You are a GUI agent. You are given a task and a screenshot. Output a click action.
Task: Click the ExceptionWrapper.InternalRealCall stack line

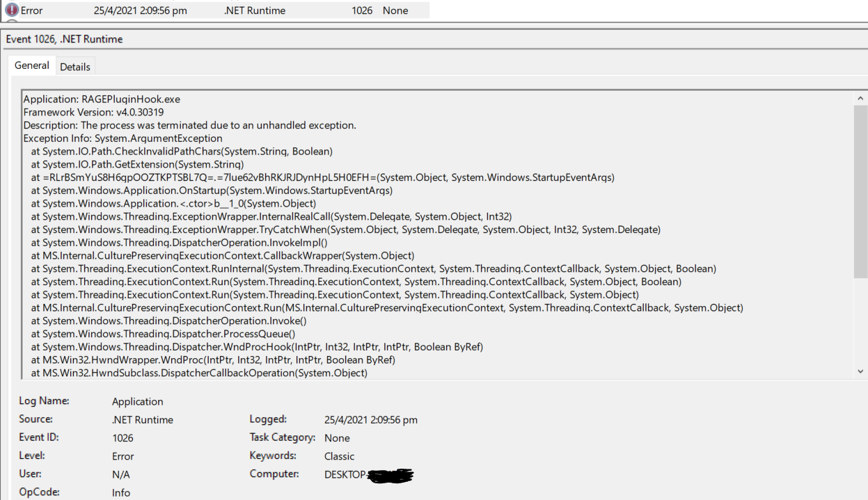[271, 217]
